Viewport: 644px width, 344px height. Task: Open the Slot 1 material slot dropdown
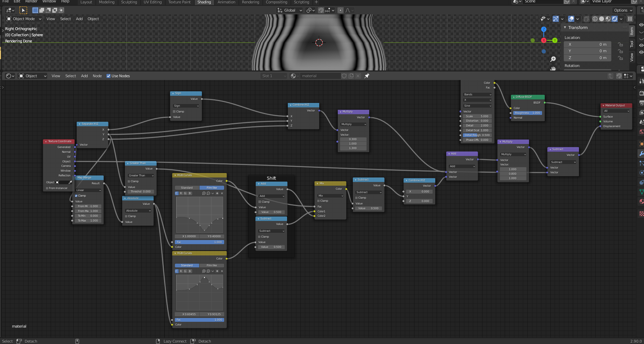(x=274, y=76)
